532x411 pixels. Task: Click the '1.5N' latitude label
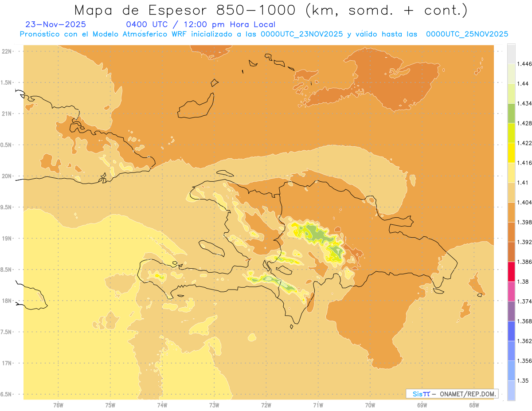(7, 82)
